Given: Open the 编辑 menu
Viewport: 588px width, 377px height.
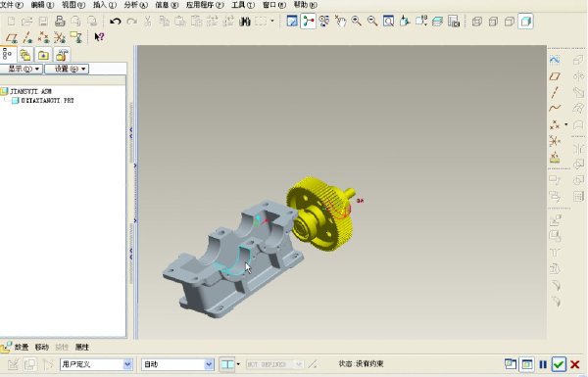Looking at the screenshot, I should pyautogui.click(x=42, y=5).
